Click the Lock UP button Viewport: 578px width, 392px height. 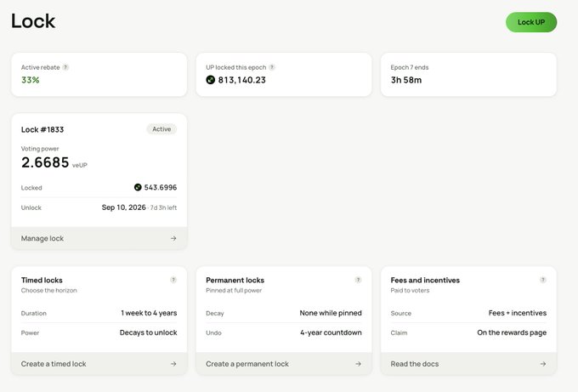531,22
